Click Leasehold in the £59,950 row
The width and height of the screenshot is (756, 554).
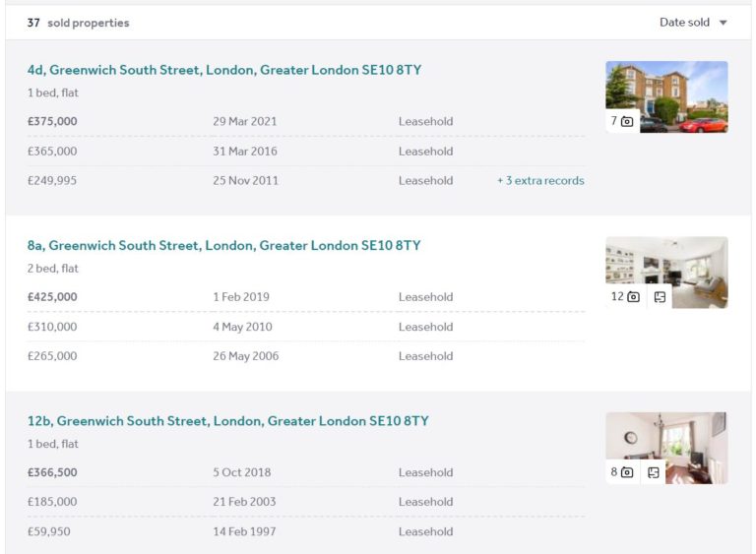pyautogui.click(x=425, y=531)
